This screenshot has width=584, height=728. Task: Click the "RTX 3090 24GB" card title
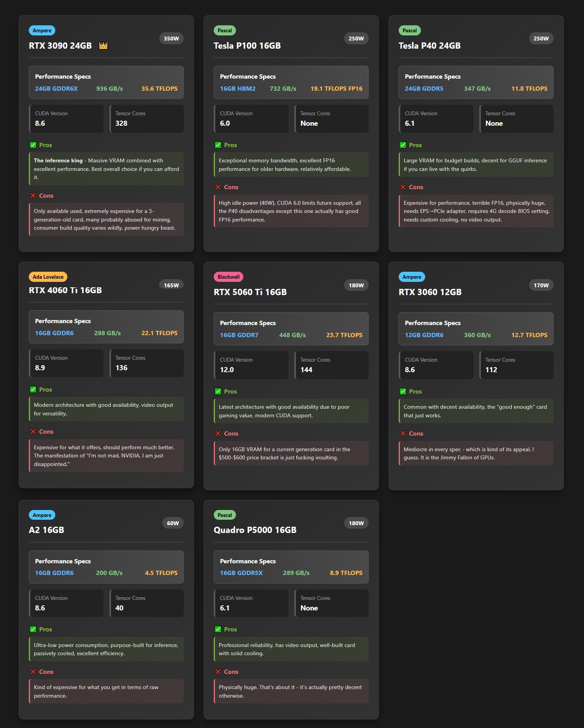(60, 46)
